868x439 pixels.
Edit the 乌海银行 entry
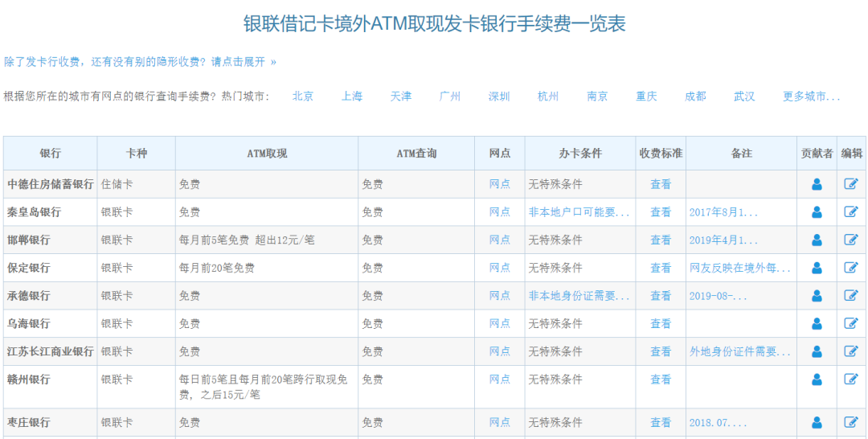(x=851, y=322)
